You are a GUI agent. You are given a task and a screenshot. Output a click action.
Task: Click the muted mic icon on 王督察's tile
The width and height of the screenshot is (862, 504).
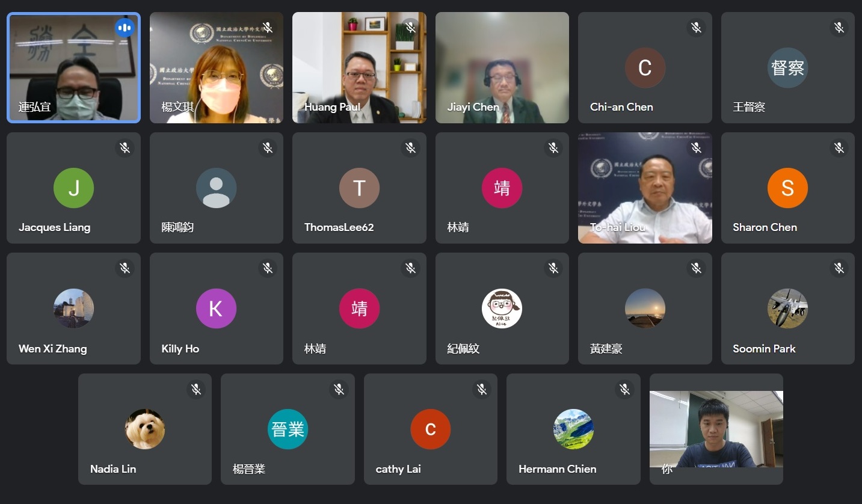pos(839,28)
